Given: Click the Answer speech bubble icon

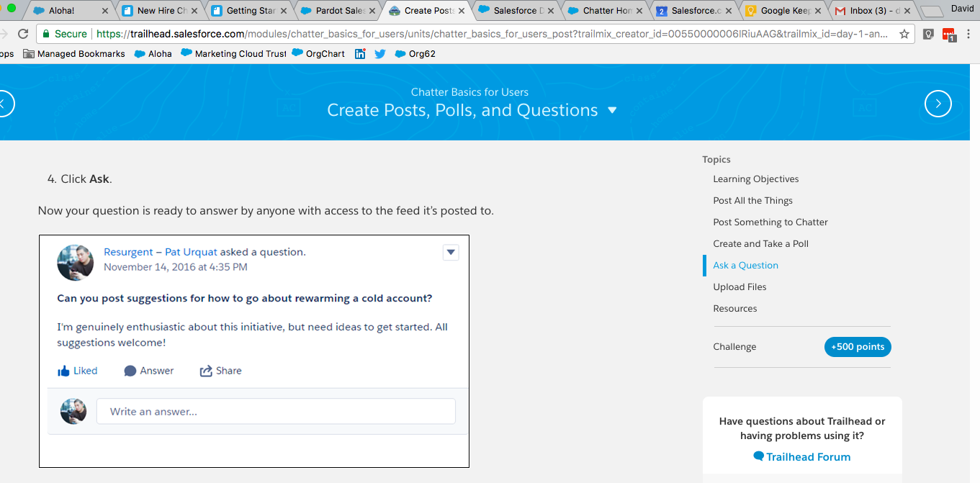Looking at the screenshot, I should [130, 371].
